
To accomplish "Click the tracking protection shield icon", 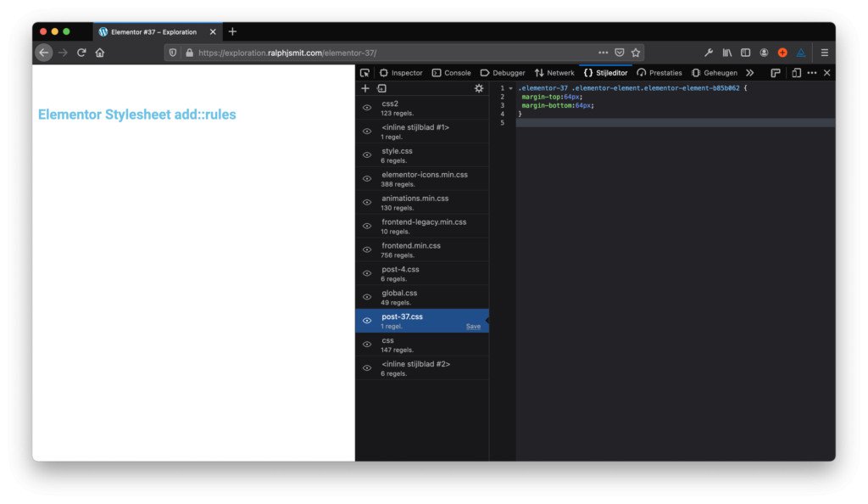I will pyautogui.click(x=172, y=52).
